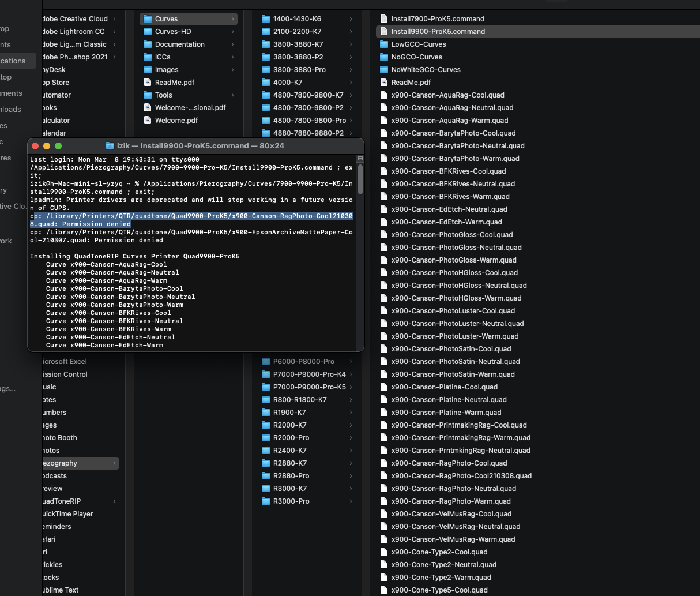Click the Terminal window vertical scrollbar

[x=360, y=180]
